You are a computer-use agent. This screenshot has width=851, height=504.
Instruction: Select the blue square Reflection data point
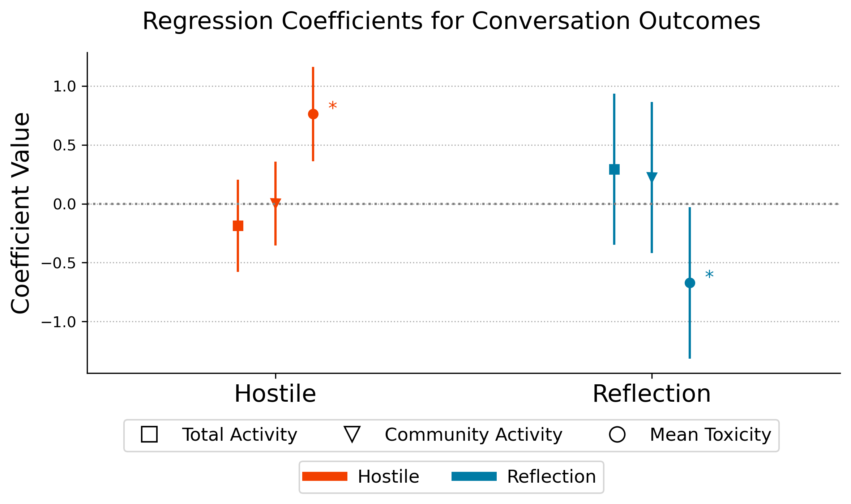pos(614,169)
